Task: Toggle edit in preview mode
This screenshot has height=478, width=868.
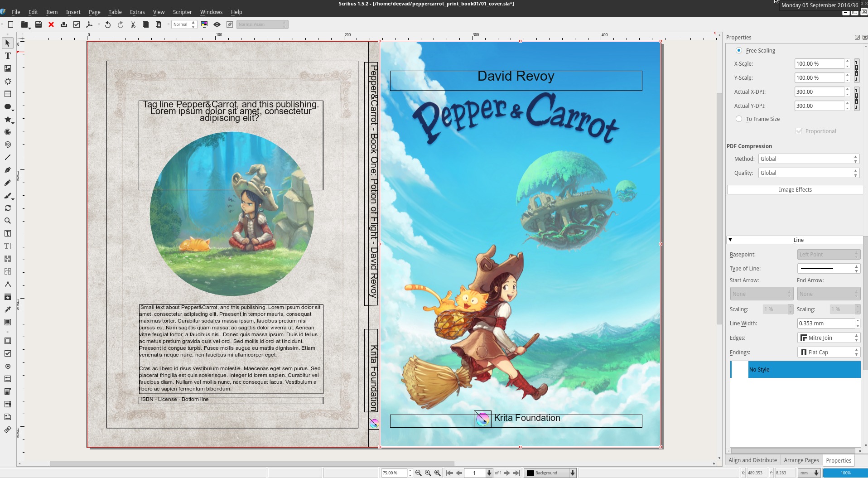Action: click(230, 24)
